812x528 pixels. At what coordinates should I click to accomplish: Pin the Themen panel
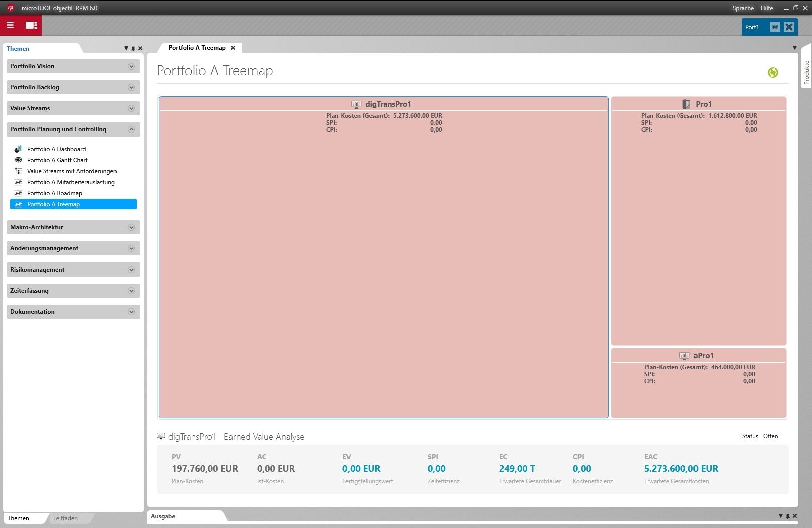[133, 49]
